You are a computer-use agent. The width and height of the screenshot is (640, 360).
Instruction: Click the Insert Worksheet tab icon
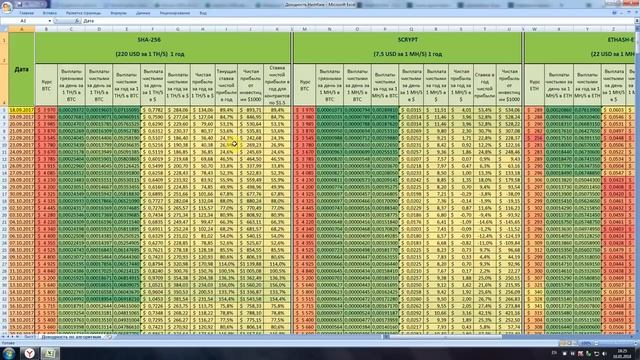[x=109, y=337]
